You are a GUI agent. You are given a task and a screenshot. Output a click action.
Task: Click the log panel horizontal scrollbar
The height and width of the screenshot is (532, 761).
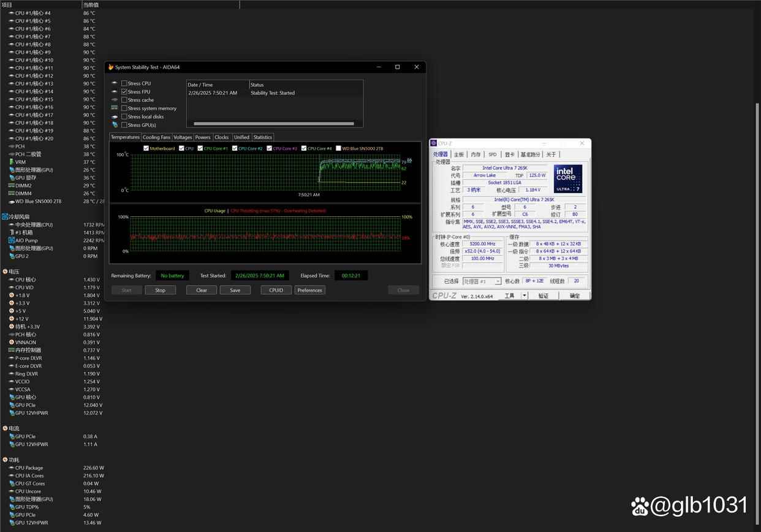pos(274,123)
